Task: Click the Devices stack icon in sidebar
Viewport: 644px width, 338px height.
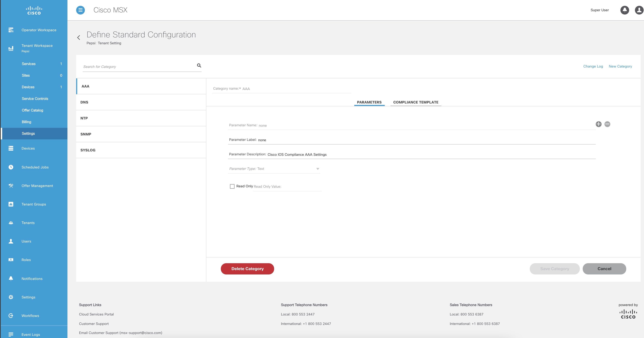Action: pos(11,148)
